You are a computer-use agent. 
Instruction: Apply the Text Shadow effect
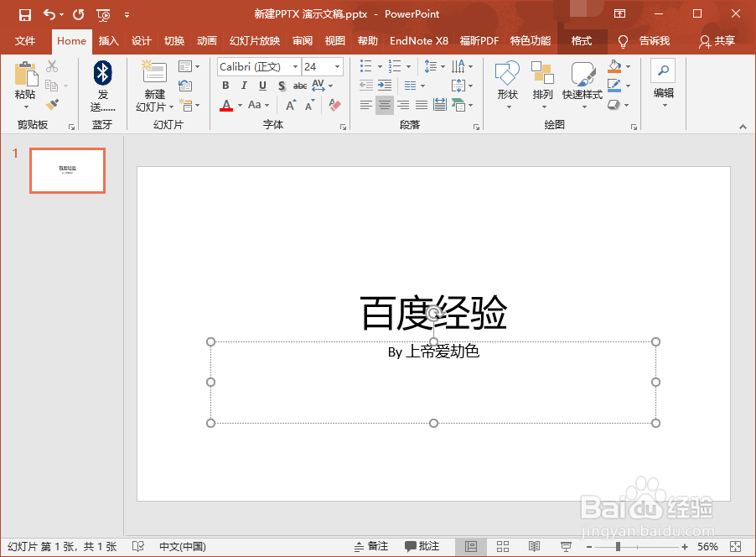(281, 86)
